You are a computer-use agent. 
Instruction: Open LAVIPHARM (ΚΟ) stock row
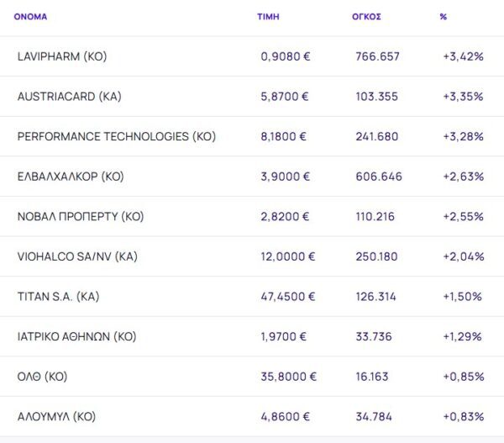[62, 56]
